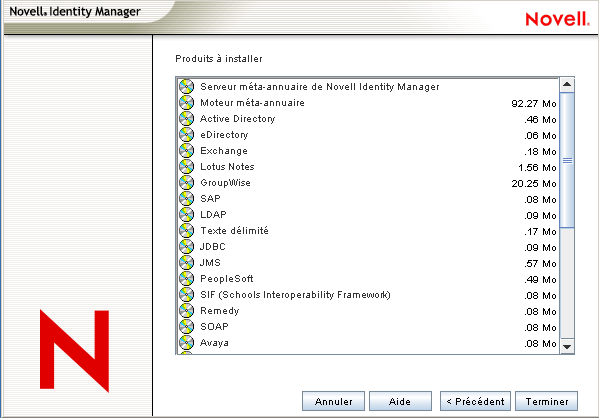Open help with the Aide button
Viewport: 599px width, 418px height.
coord(400,401)
